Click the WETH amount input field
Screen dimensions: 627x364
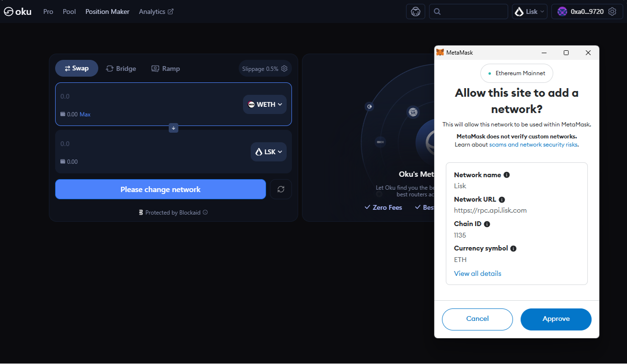point(149,96)
